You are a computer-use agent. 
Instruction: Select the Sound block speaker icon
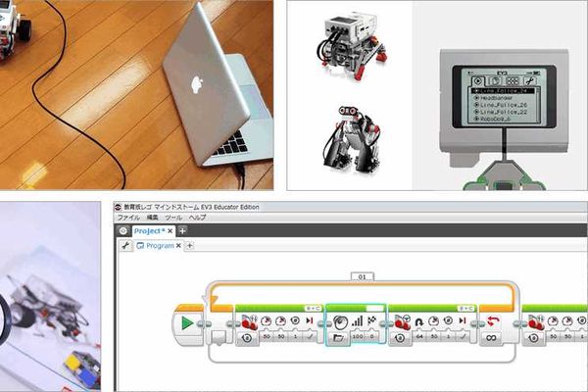click(x=340, y=322)
